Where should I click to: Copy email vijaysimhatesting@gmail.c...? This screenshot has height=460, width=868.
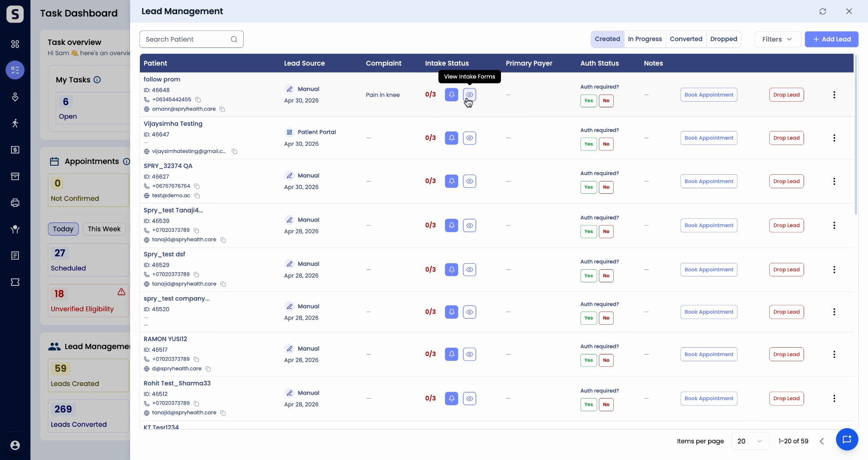point(234,151)
